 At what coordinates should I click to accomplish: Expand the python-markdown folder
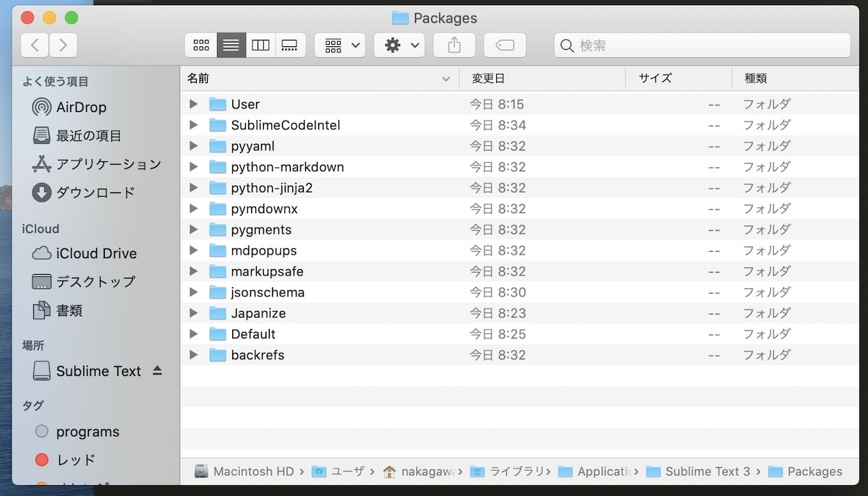tap(193, 167)
